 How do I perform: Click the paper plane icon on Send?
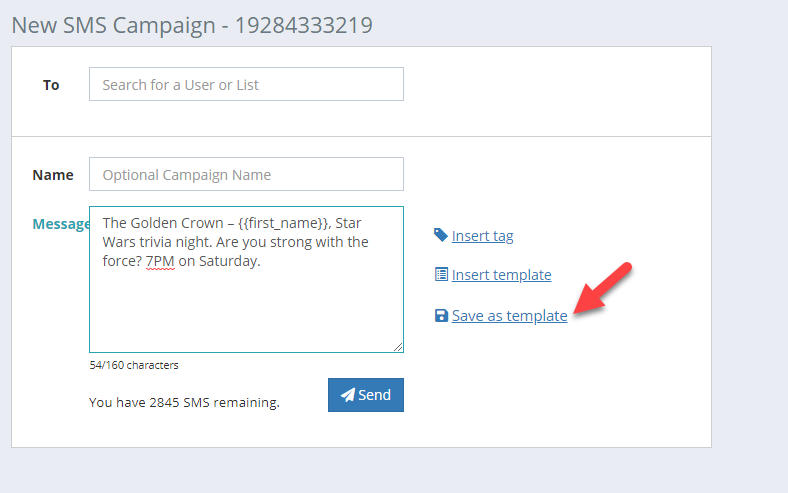click(x=348, y=395)
